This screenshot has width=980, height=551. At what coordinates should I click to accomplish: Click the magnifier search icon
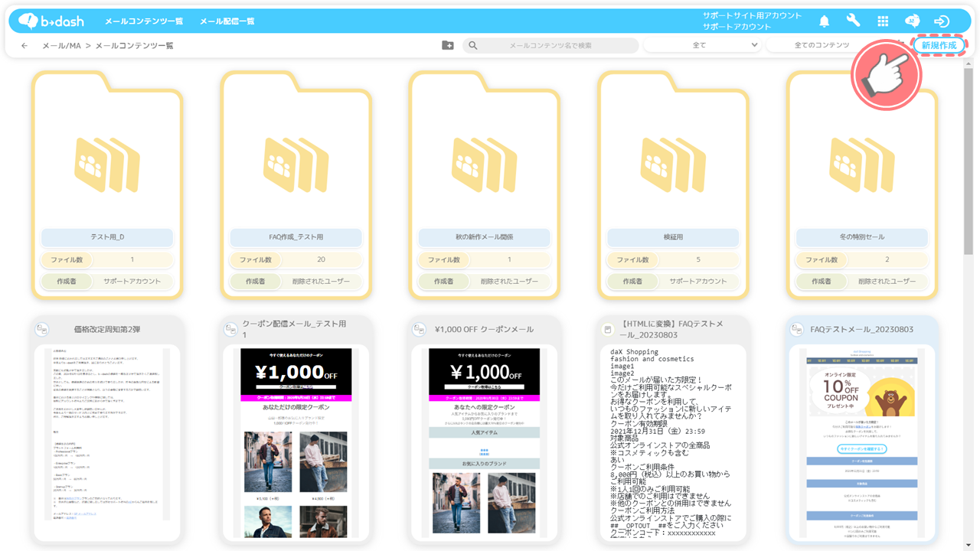[x=473, y=46]
